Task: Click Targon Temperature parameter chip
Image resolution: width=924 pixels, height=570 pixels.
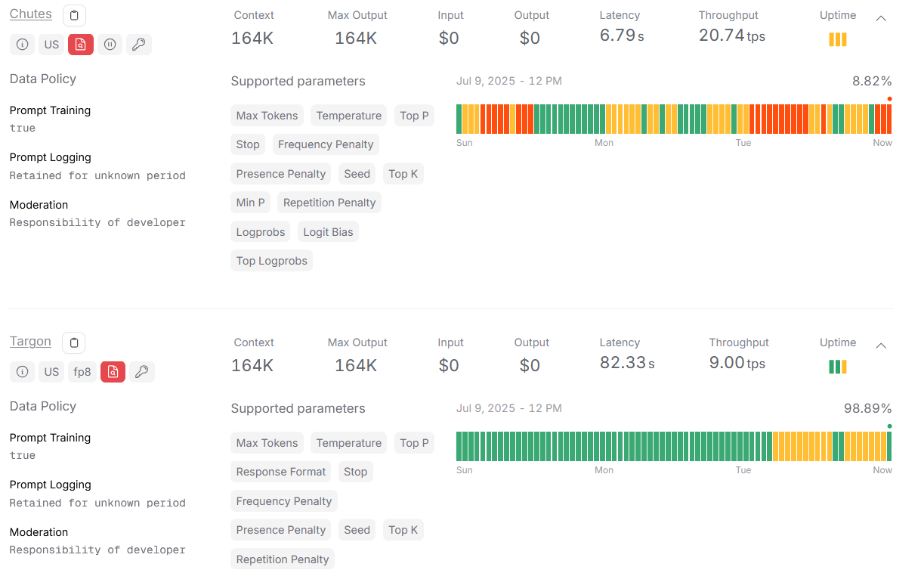Action: pos(349,443)
